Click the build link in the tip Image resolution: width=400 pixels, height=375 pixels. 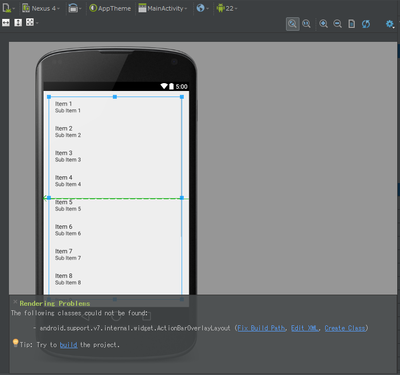[68, 345]
